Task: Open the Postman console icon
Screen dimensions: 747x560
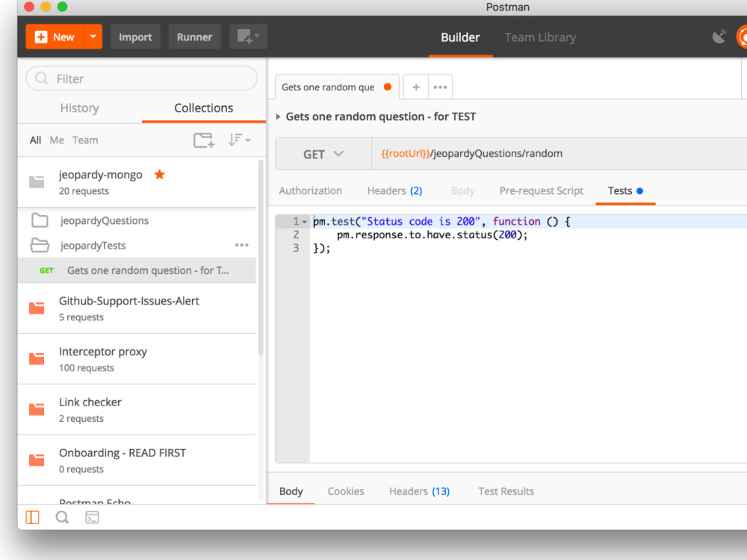Action: (93, 517)
